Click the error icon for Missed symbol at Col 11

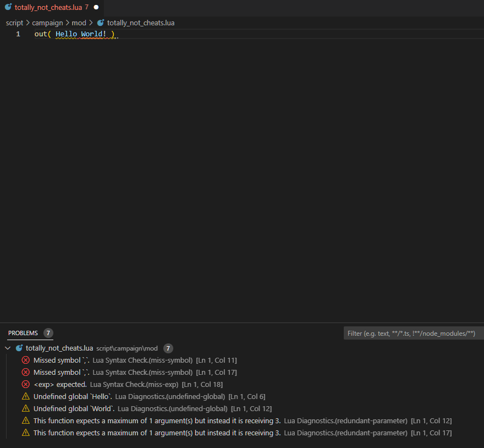[x=26, y=360]
